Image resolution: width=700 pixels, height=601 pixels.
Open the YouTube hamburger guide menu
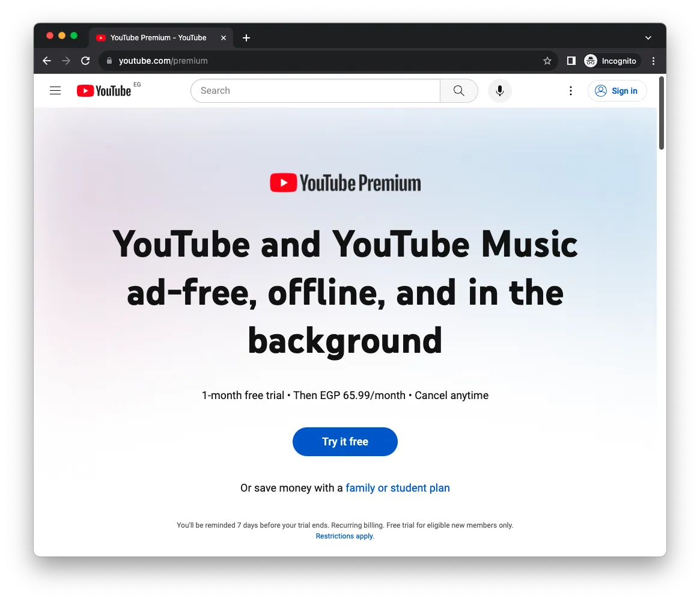point(55,91)
